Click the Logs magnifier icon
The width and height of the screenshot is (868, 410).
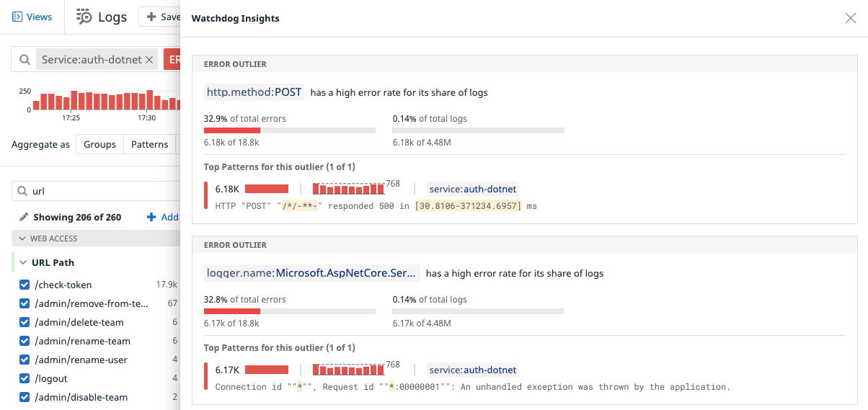tap(84, 17)
